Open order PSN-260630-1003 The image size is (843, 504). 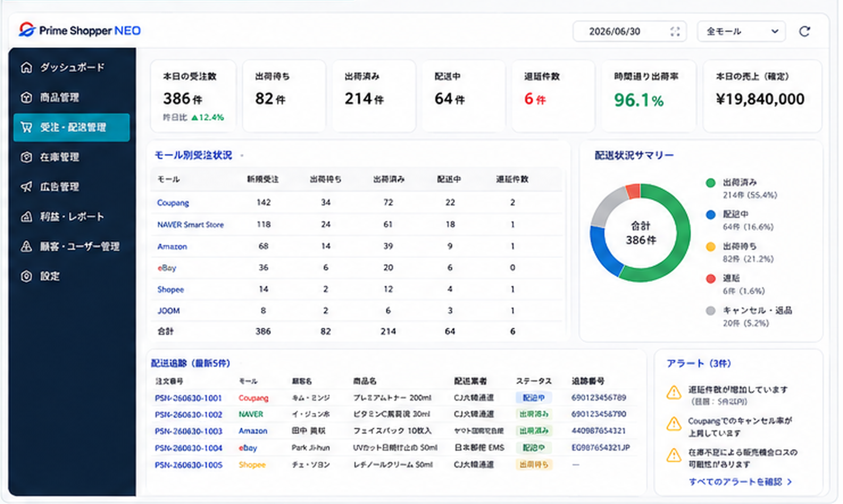[188, 431]
